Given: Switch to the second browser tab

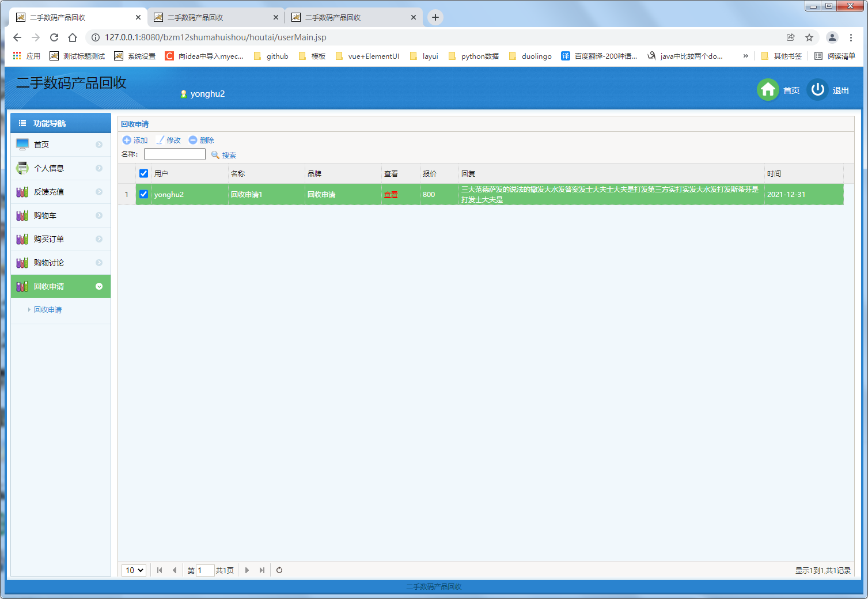Looking at the screenshot, I should click(x=216, y=17).
